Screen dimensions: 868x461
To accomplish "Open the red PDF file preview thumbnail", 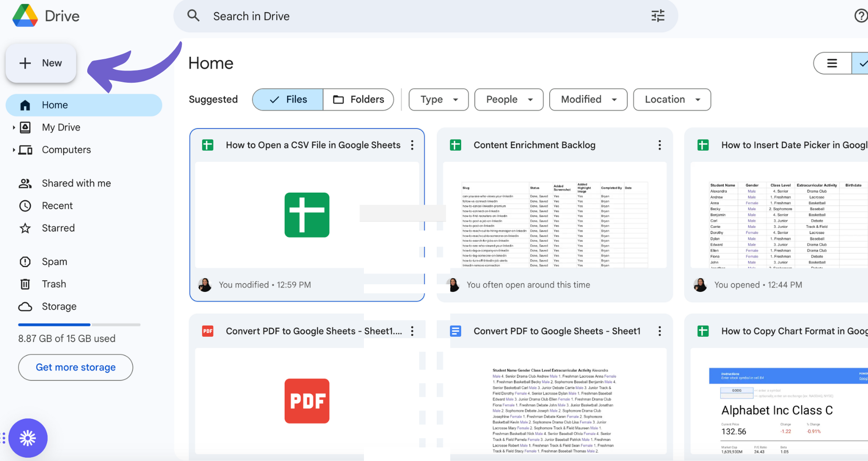I will click(307, 401).
